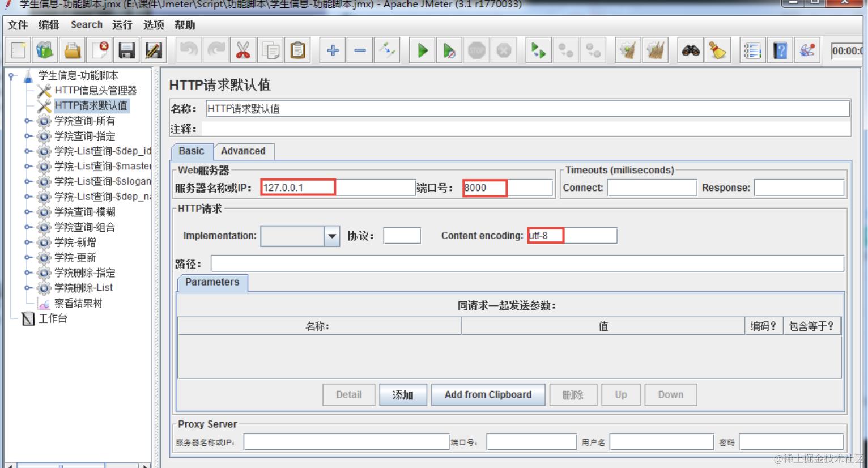
Task: Open the Implementation dropdown
Action: tap(332, 236)
